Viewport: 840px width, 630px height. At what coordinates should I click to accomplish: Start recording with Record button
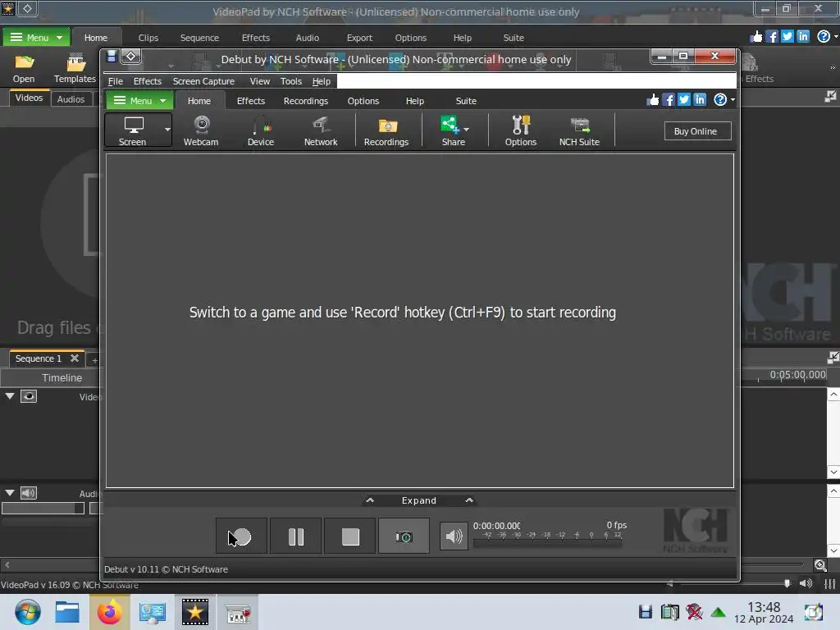[241, 536]
